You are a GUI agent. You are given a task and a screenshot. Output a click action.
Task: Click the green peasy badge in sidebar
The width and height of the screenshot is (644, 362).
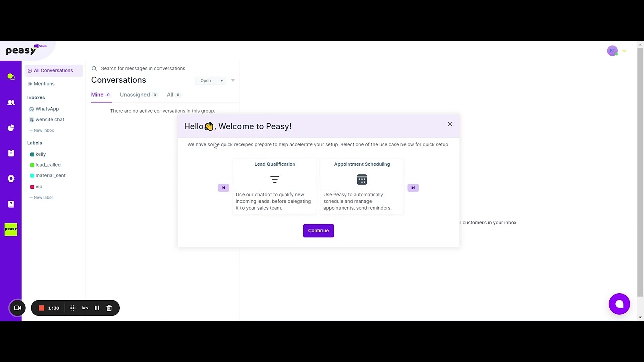point(11,229)
